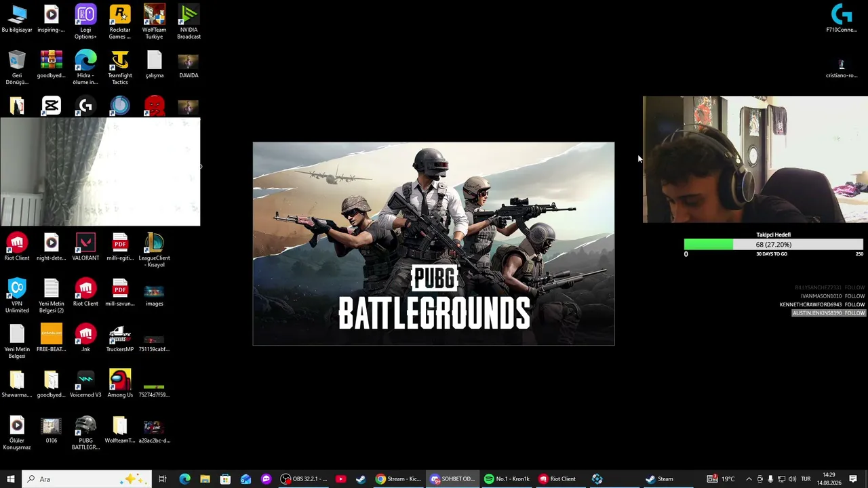Click the PUBG Battlegrounds splash image

434,244
